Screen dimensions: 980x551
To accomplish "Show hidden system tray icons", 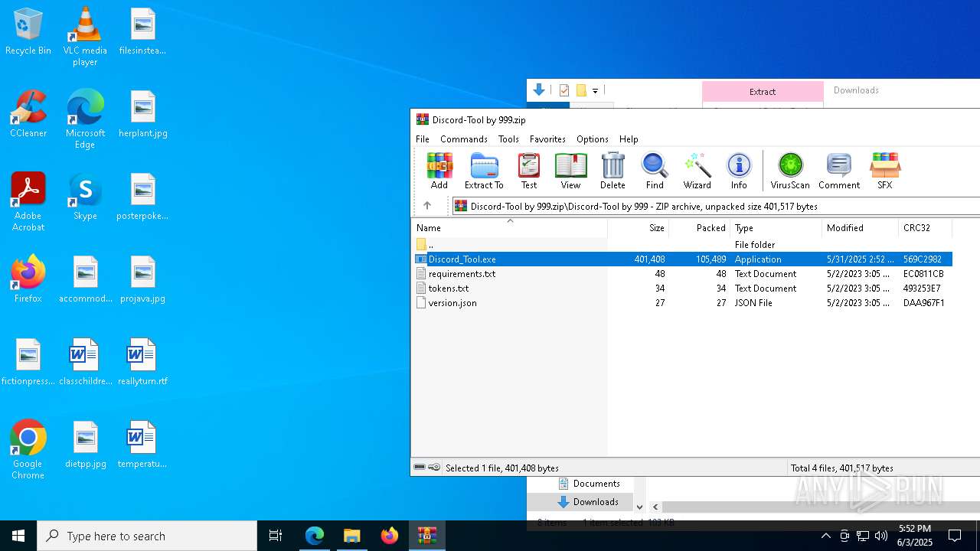I will tap(825, 536).
